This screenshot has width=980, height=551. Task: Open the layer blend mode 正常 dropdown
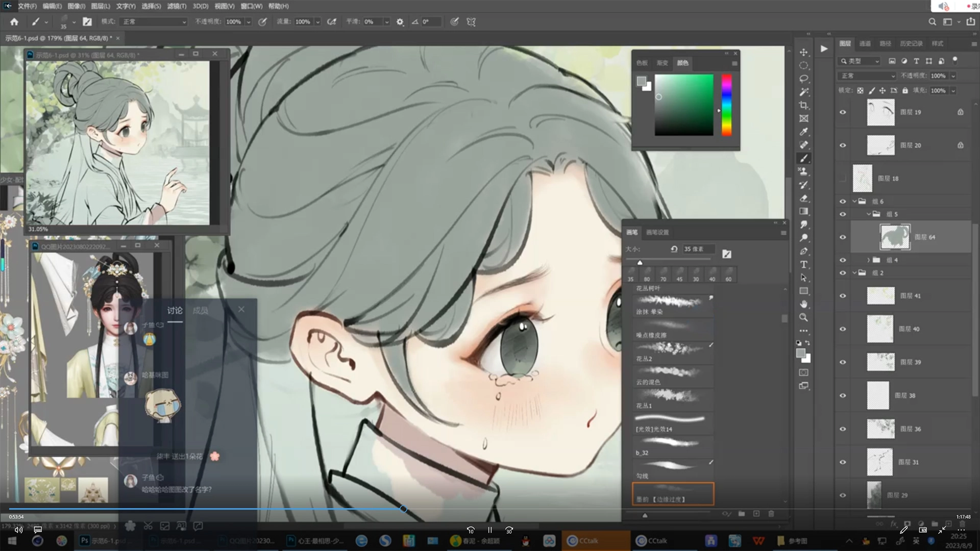coord(867,76)
